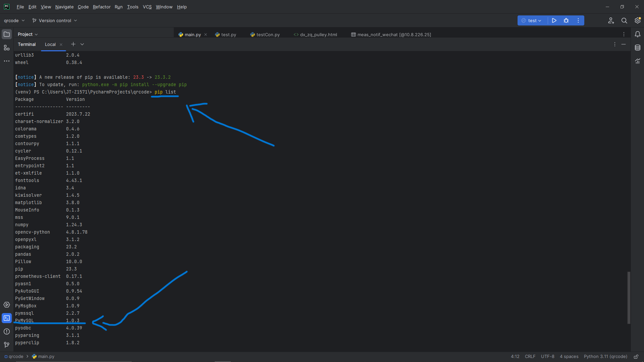The image size is (644, 362).
Task: Click the terminal vertical scrollbar thumb
Action: 629,298
